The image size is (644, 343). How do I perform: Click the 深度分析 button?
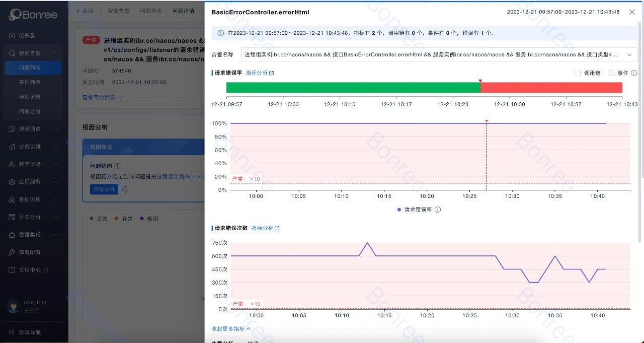(x=104, y=189)
